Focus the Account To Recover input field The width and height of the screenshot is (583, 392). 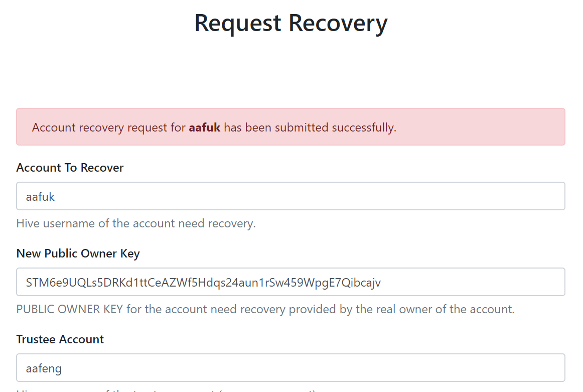(x=290, y=196)
